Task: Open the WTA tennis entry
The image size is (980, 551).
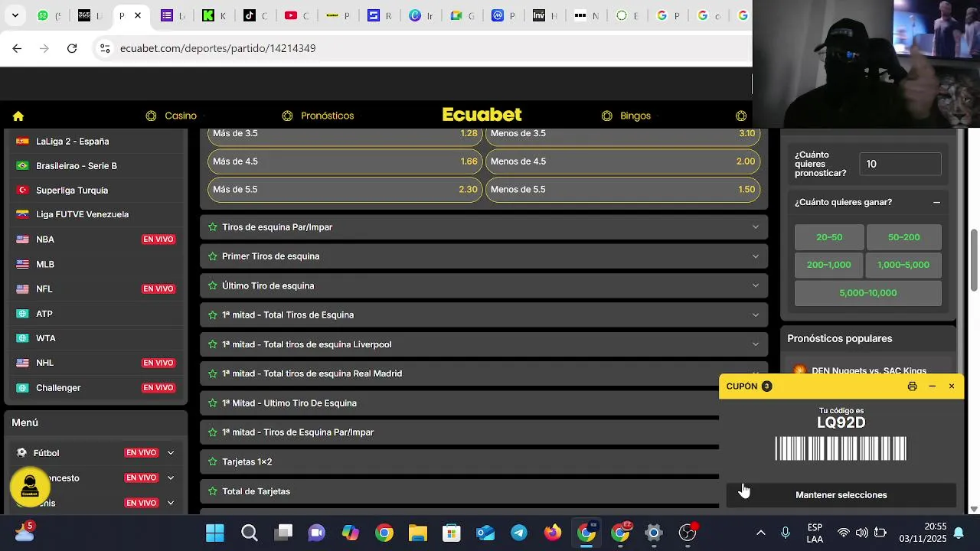Action: click(x=96, y=338)
